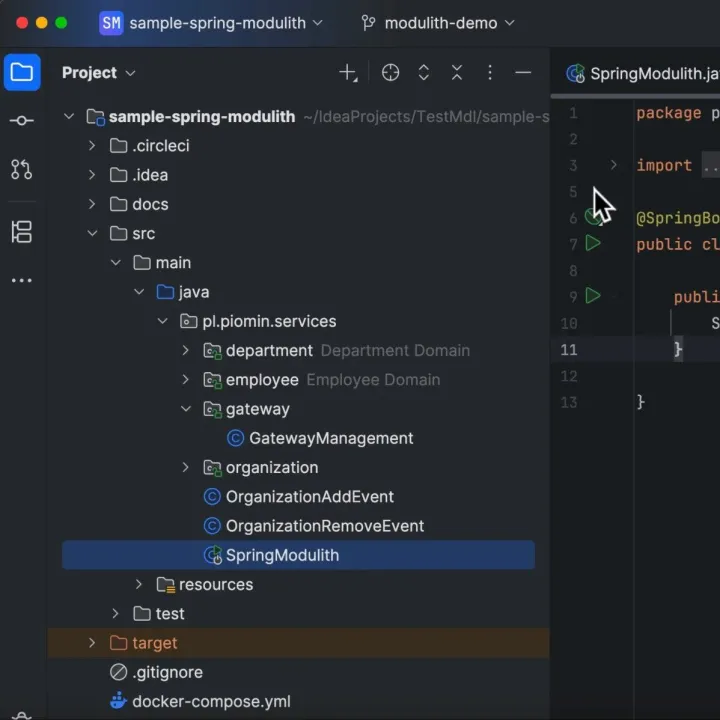Click Collapse All icon in Project panel
The width and height of the screenshot is (720, 720).
[x=457, y=73]
